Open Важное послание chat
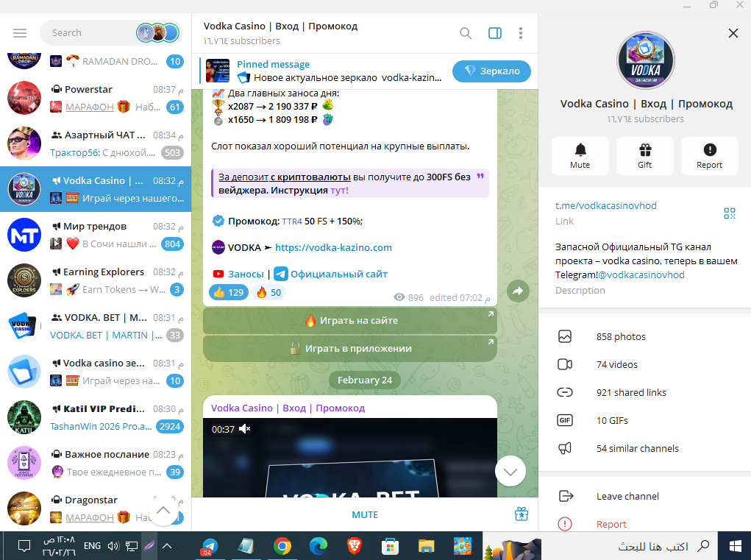Image resolution: width=751 pixels, height=560 pixels. pyautogui.click(x=96, y=463)
